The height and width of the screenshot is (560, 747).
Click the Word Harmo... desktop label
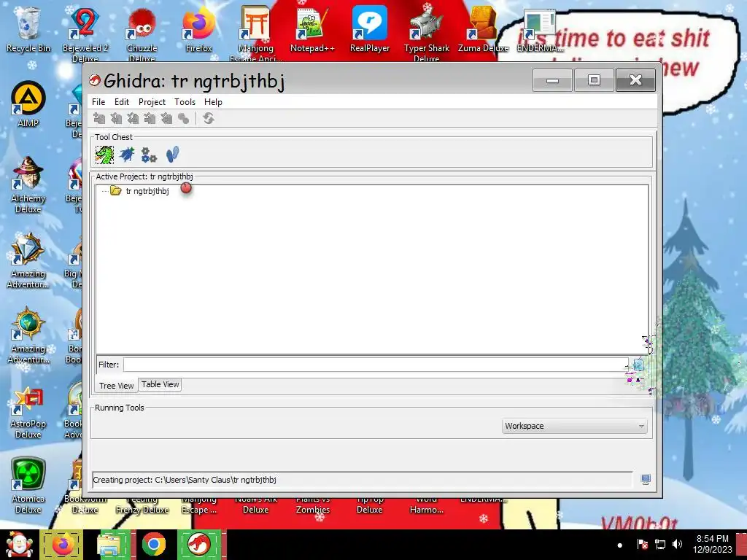pos(426,505)
